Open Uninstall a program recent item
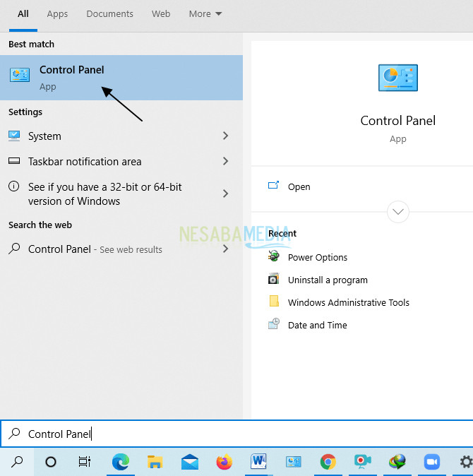Viewport: 473px width, 476px height. click(x=328, y=280)
